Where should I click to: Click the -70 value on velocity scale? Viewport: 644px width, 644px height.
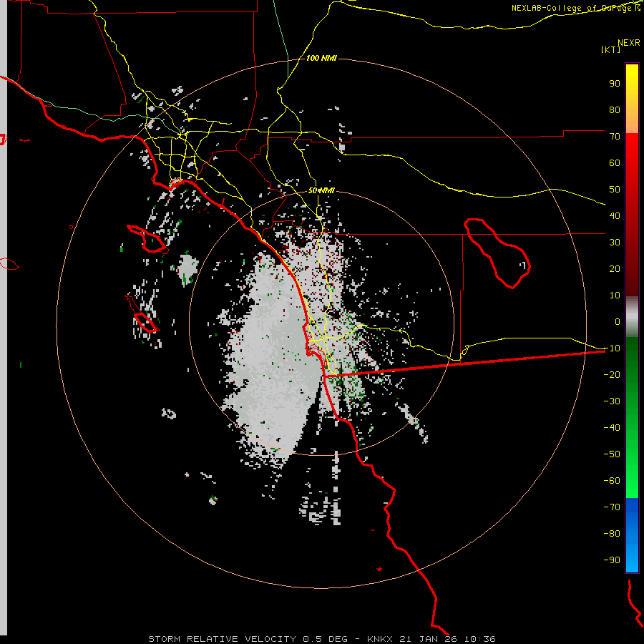tap(612, 507)
